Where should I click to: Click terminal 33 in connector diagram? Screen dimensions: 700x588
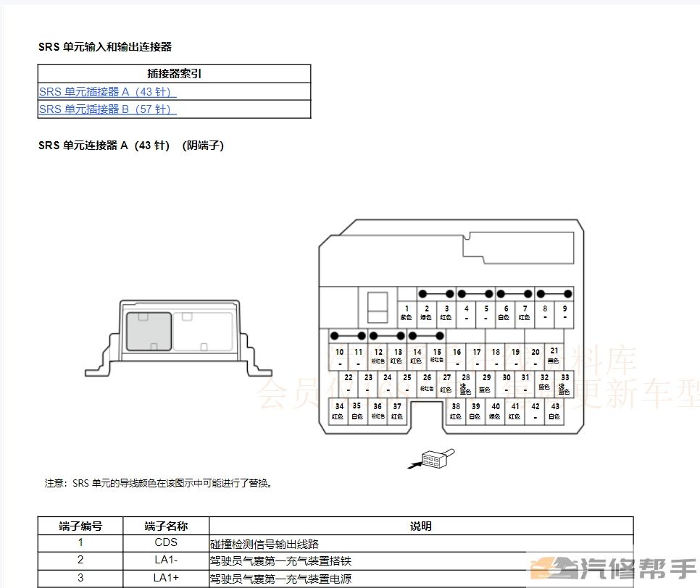click(564, 383)
